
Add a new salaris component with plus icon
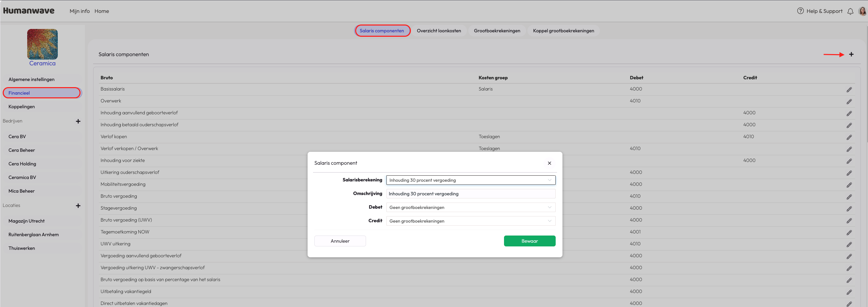tap(851, 54)
